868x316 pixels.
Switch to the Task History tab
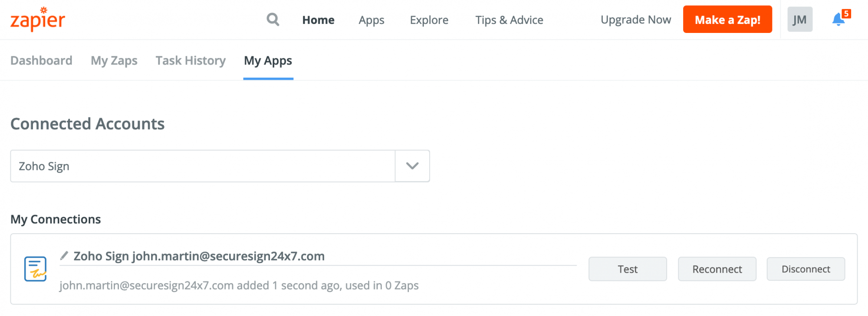(191, 60)
